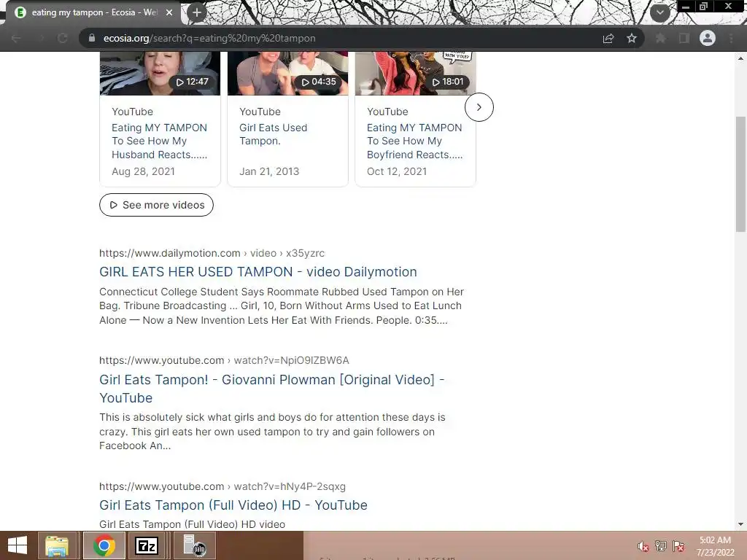Screen dimensions: 747x560
Task: Show next videos with carousel arrow
Action: 479,107
